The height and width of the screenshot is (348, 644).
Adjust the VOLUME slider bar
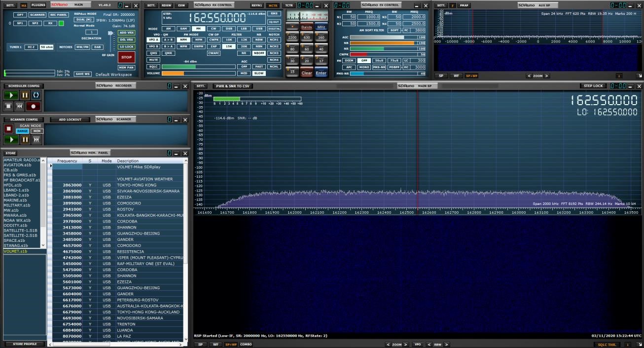point(198,74)
